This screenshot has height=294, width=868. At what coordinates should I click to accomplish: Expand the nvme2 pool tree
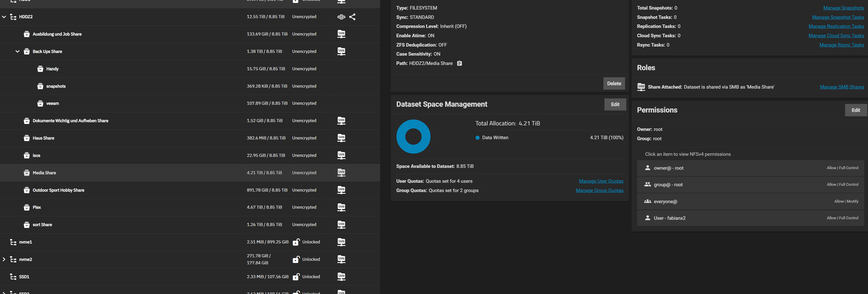click(x=4, y=259)
